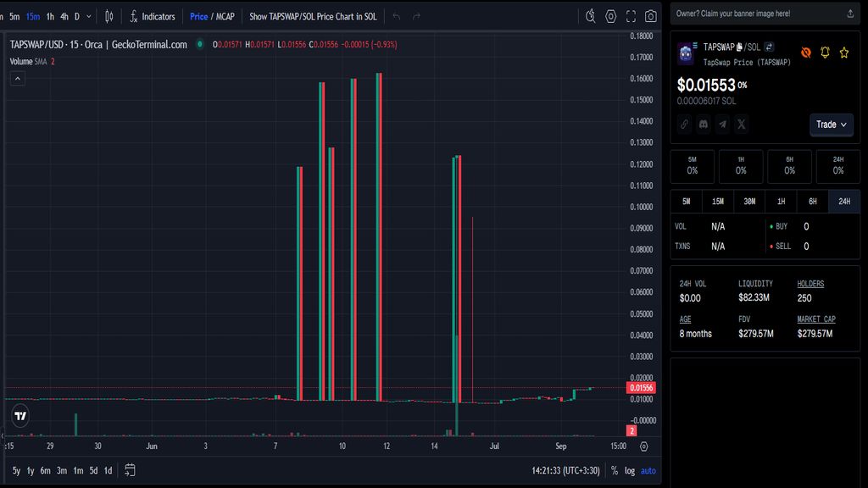868x488 pixels.
Task: Undo the last chart action
Action: [397, 17]
